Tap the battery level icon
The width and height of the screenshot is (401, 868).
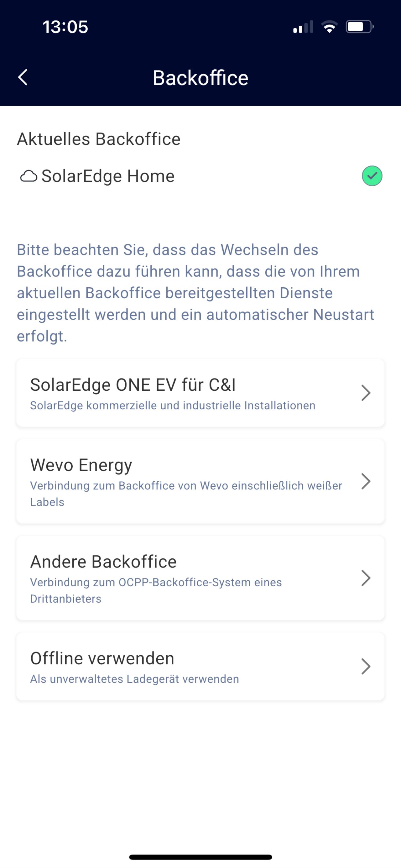(359, 27)
